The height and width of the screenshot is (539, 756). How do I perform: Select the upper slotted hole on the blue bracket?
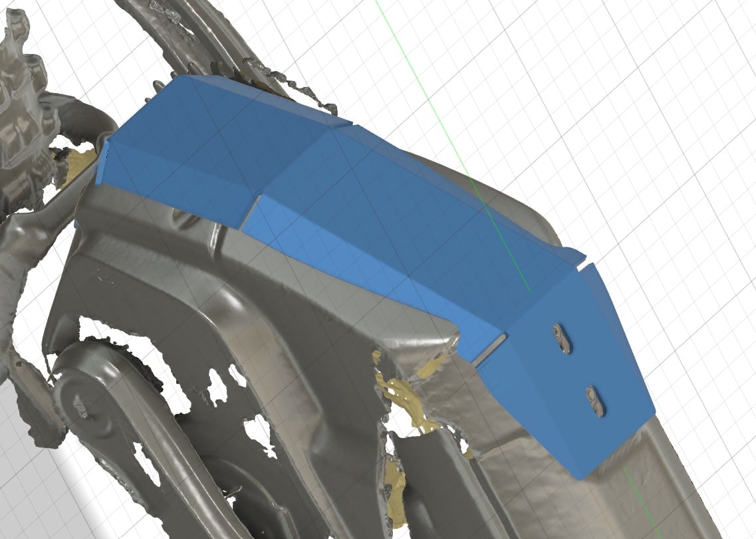point(563,339)
